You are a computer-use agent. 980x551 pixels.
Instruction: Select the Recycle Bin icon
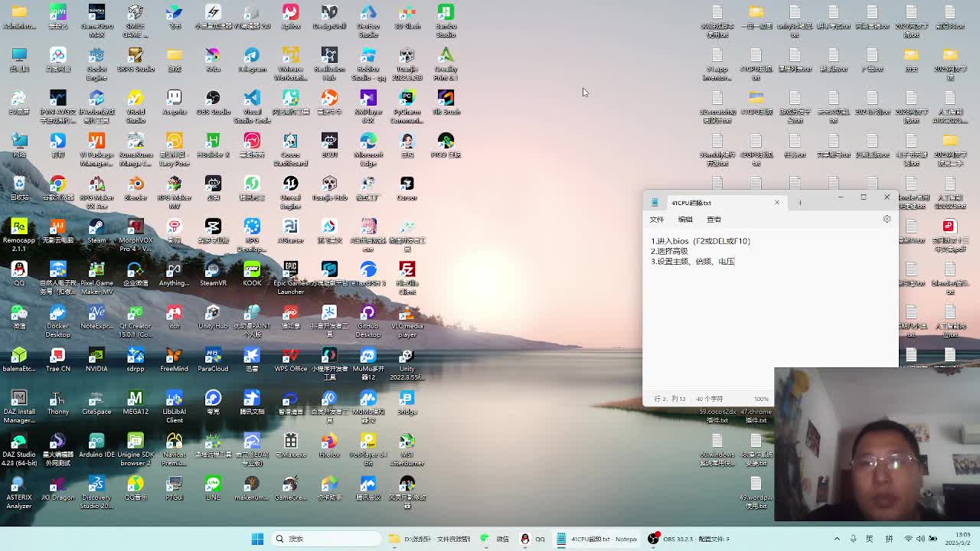tap(19, 188)
